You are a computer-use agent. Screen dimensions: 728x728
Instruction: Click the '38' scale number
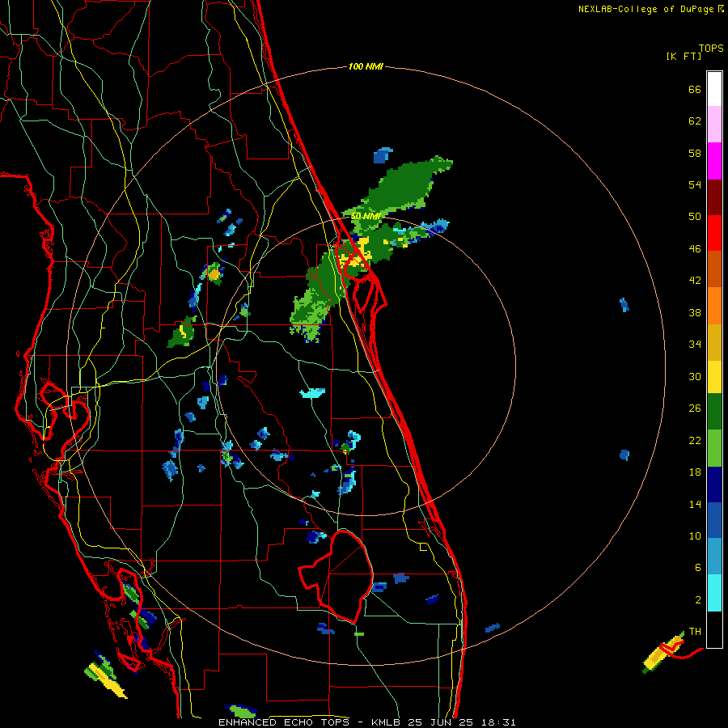(695, 312)
